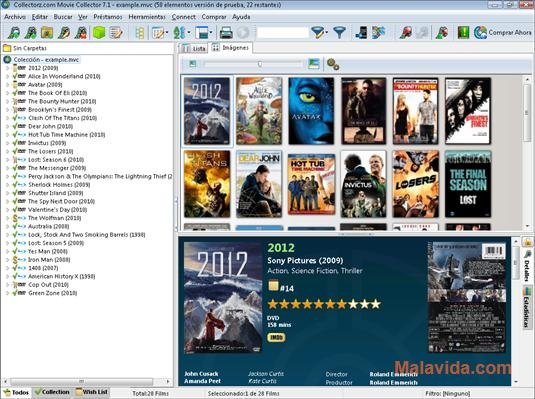This screenshot has height=399, width=535.
Task: Select the Avatar cover thumbnail
Action: pyautogui.click(x=311, y=111)
